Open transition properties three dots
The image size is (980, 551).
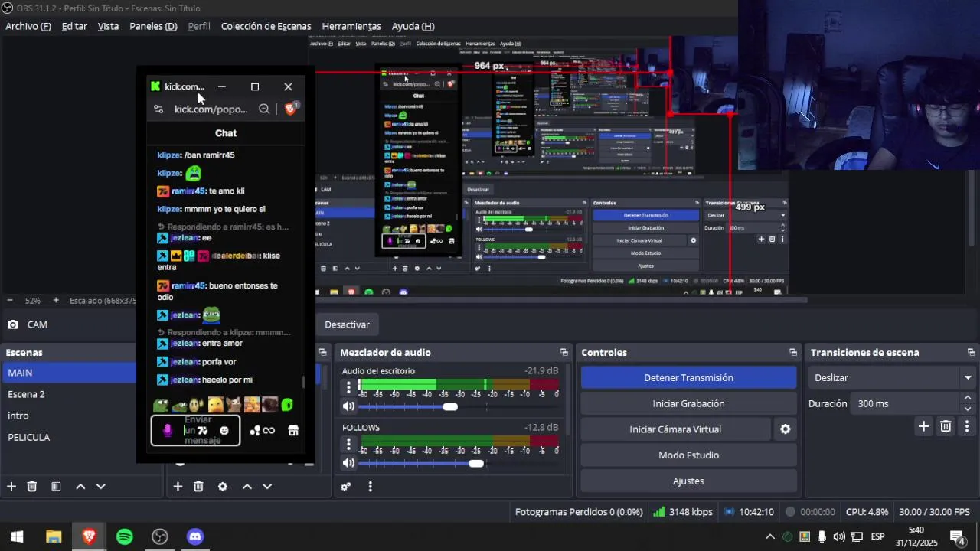click(967, 426)
